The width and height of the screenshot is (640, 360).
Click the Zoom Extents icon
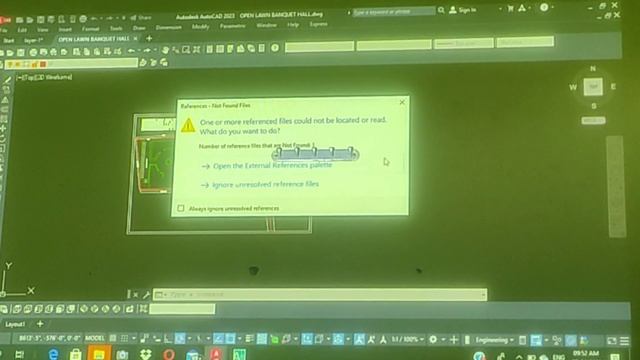[197, 49]
